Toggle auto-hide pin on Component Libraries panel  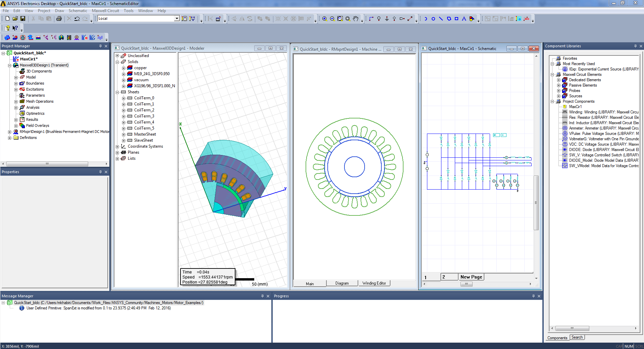click(635, 46)
